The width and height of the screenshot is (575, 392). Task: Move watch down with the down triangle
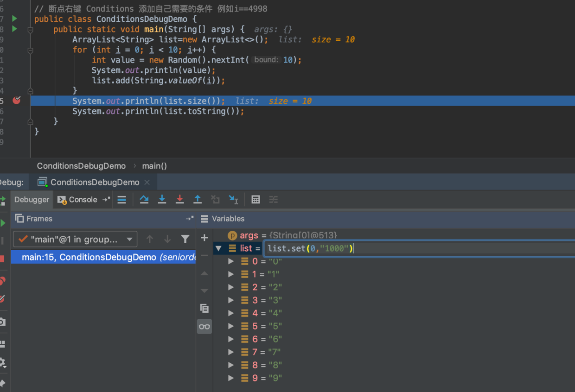coord(204,291)
